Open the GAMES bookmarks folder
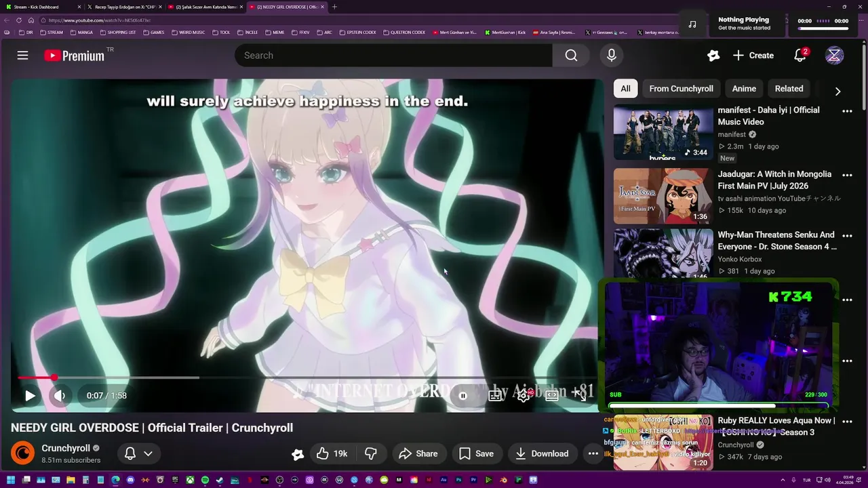Viewport: 868px width, 488px height. pyautogui.click(x=154, y=32)
